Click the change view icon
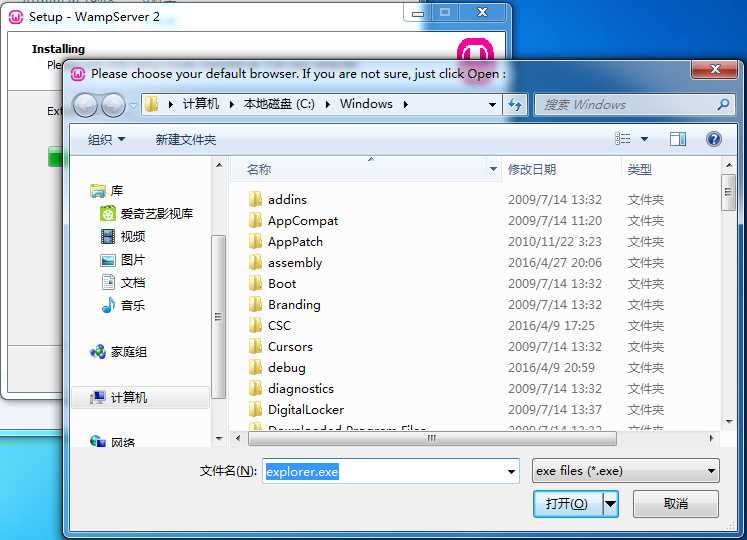 coord(623,139)
